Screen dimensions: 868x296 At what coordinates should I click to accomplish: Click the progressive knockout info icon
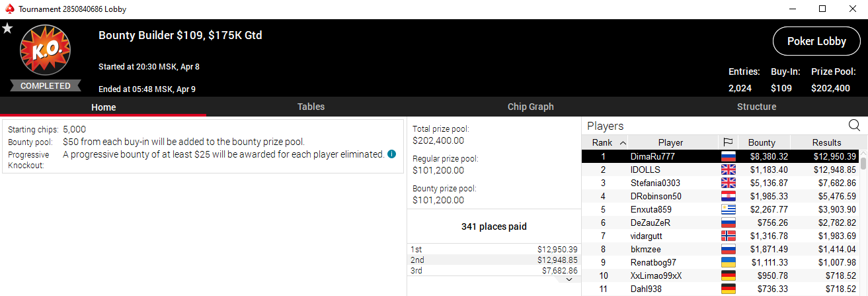tap(392, 154)
